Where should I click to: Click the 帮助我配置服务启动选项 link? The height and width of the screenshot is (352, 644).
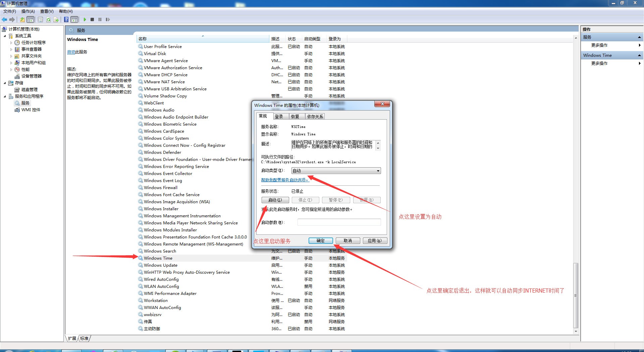(x=284, y=180)
